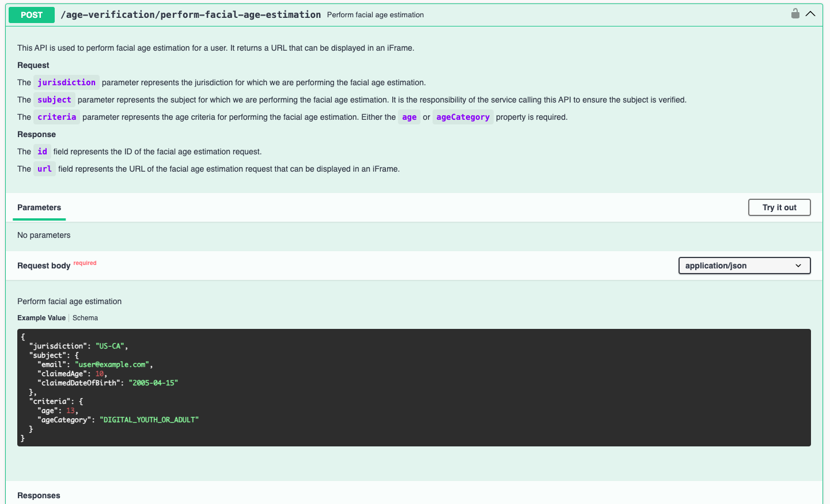This screenshot has height=504, width=830.
Task: Open the application/json content type dropdown
Action: pyautogui.click(x=744, y=266)
